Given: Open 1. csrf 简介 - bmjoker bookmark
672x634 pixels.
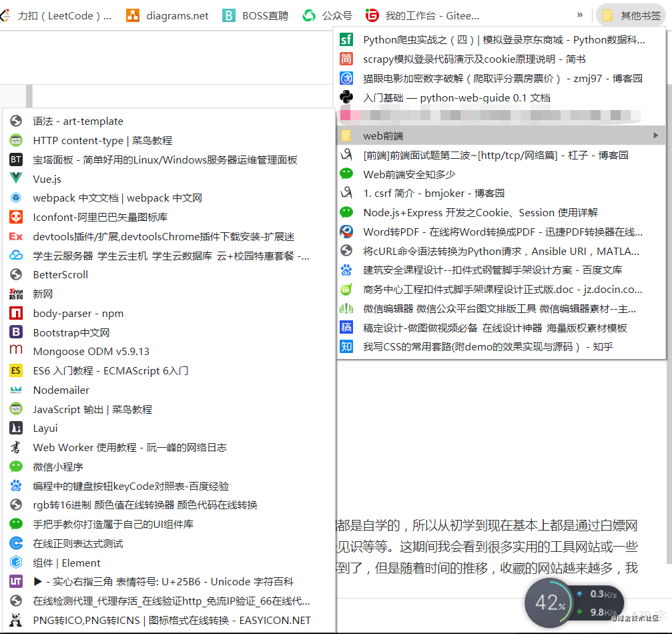Looking at the screenshot, I should [501, 194].
